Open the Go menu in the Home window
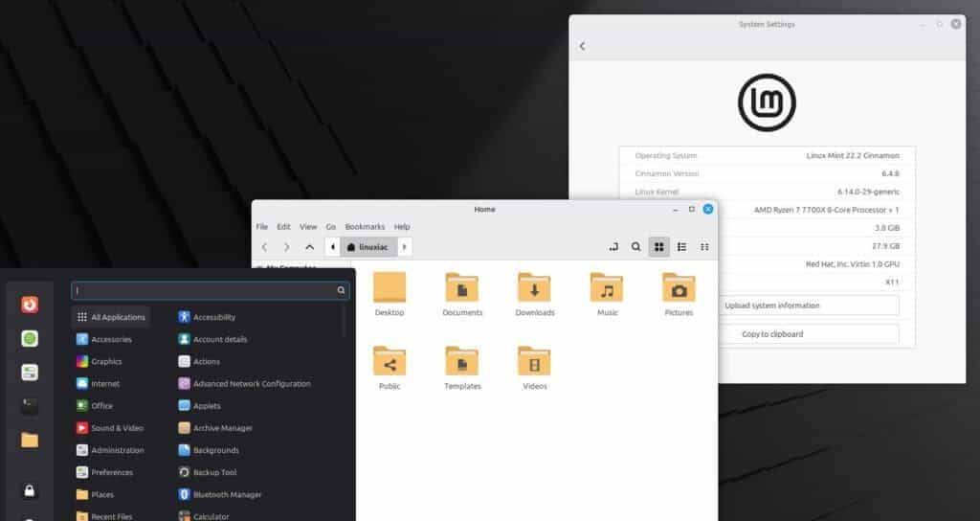Image resolution: width=980 pixels, height=521 pixels. (330, 226)
